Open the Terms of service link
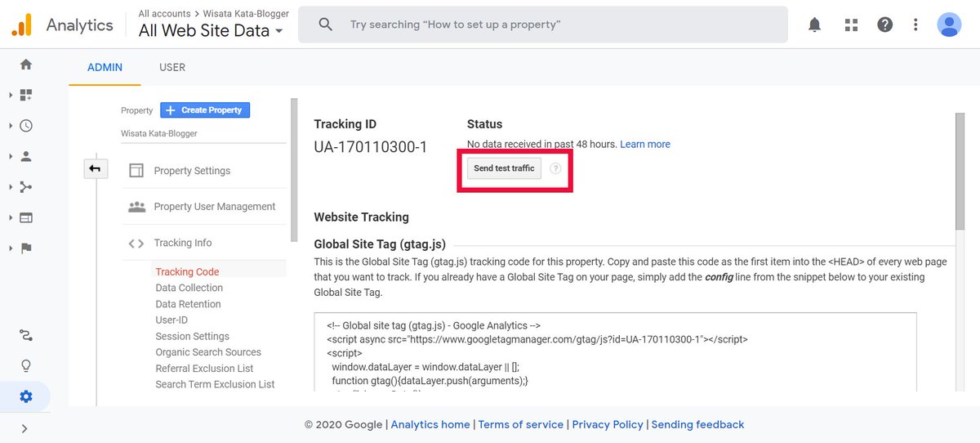This screenshot has height=443, width=980. point(521,424)
